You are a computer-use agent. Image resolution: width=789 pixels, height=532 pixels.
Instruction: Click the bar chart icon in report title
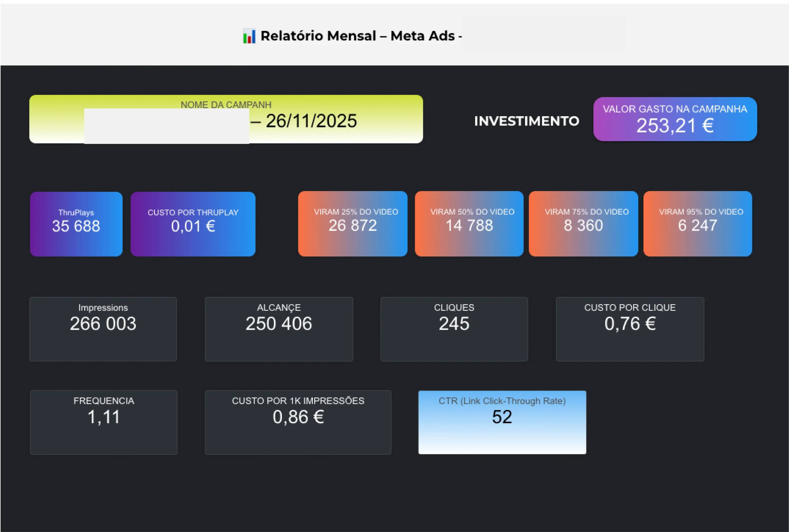[249, 36]
